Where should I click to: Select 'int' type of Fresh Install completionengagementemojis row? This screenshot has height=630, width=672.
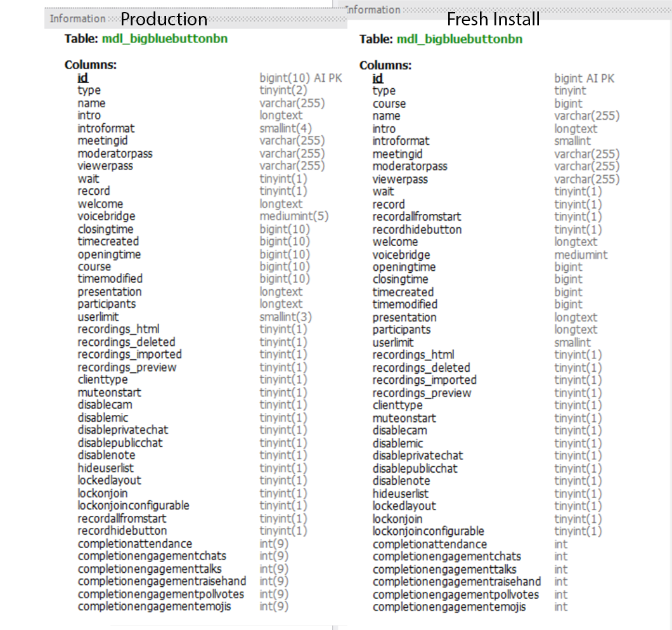560,607
